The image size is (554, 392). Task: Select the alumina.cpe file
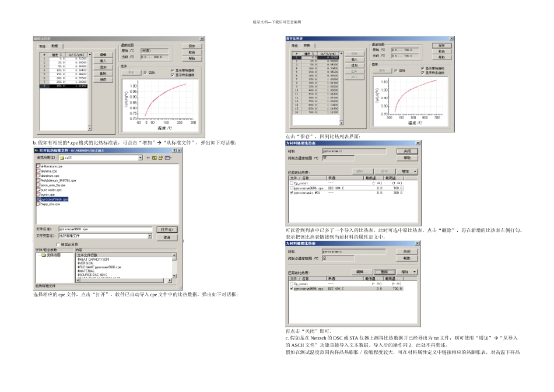(47, 171)
